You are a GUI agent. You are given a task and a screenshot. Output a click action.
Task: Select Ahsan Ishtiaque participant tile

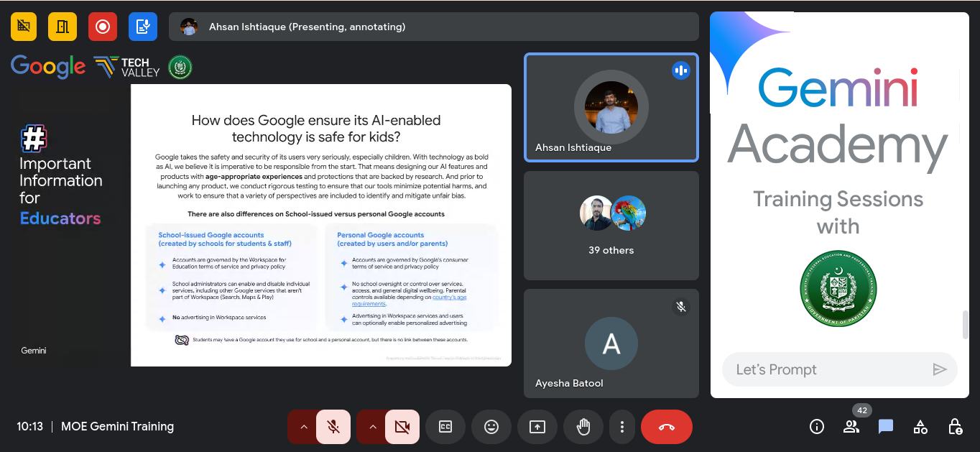point(611,107)
